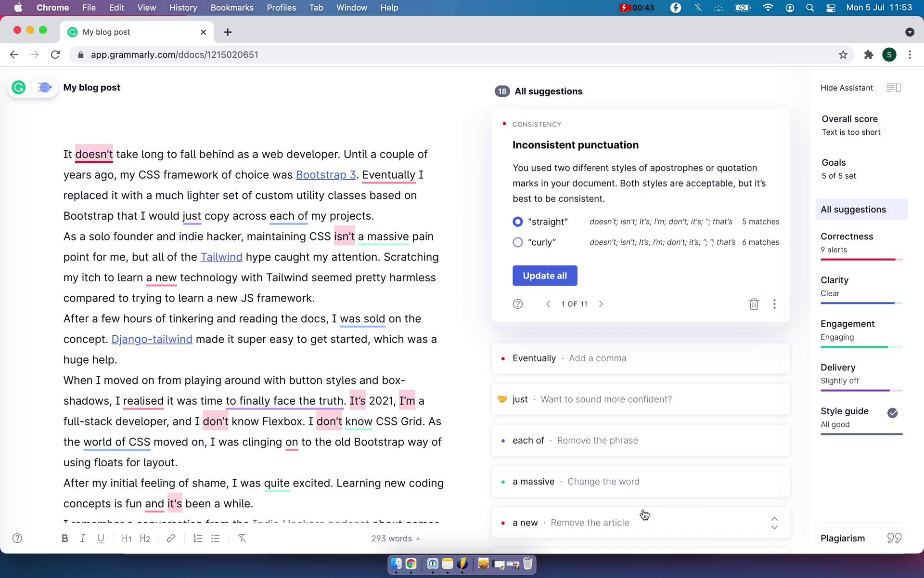This screenshot has width=924, height=578.
Task: Open Spotlight search in the menu bar
Action: [810, 8]
